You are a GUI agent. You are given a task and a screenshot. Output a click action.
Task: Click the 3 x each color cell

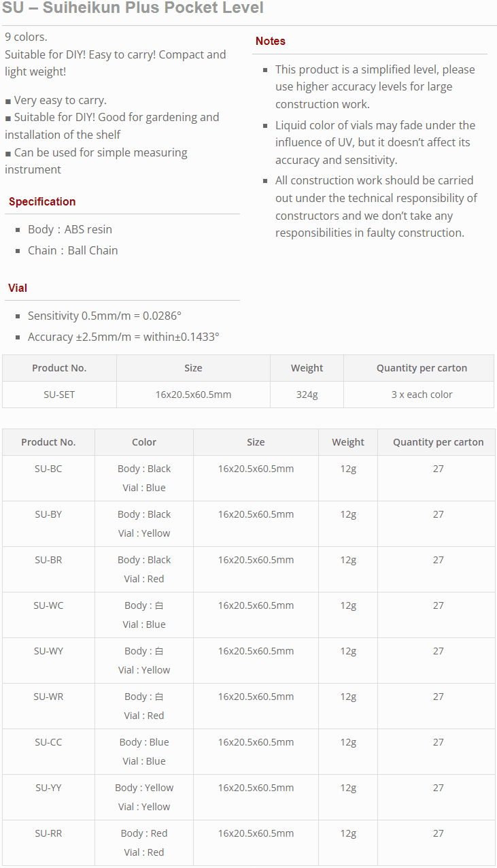[422, 395]
